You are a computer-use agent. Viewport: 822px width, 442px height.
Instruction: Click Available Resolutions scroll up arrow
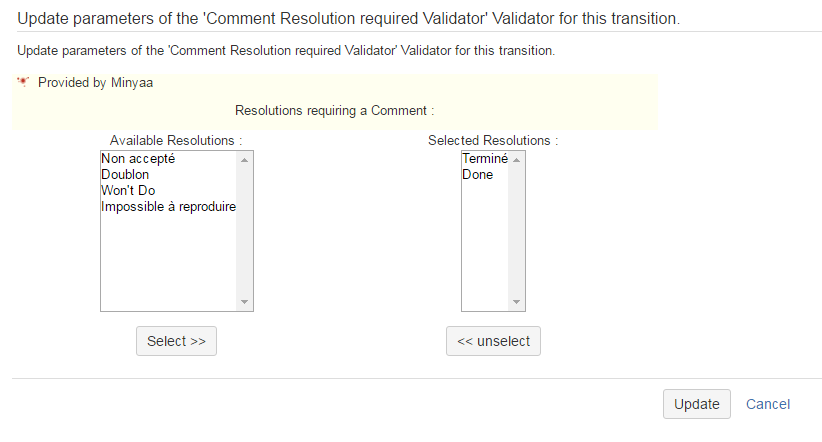[x=245, y=159]
